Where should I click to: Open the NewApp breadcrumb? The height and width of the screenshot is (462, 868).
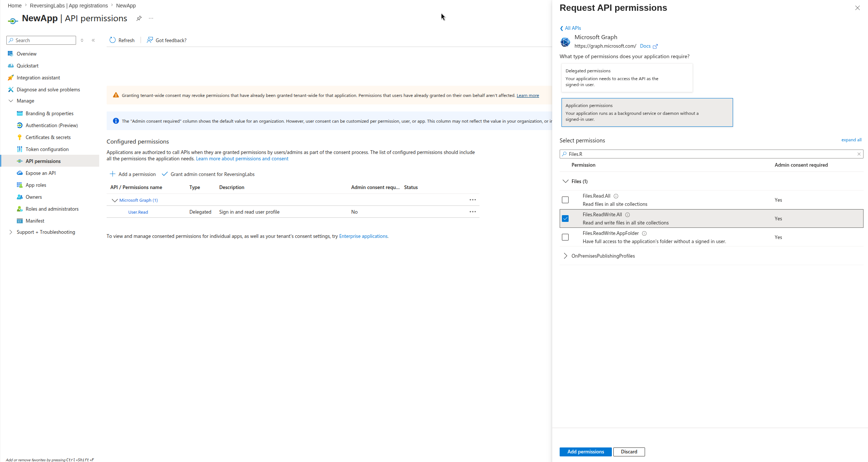126,6
